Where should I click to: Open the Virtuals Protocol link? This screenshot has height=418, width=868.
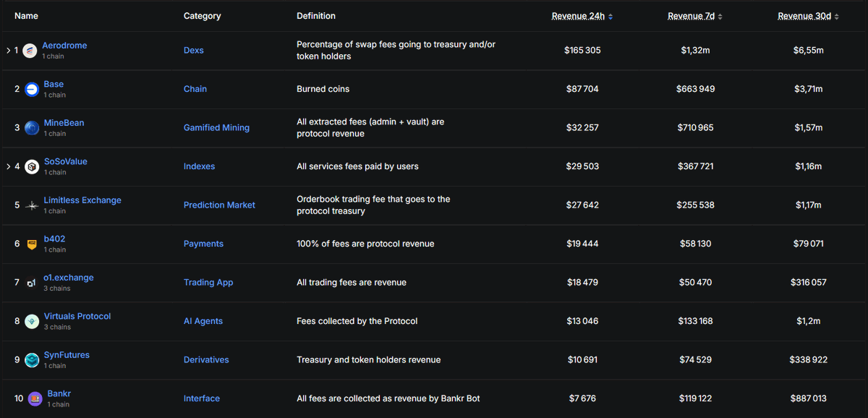[x=77, y=317]
